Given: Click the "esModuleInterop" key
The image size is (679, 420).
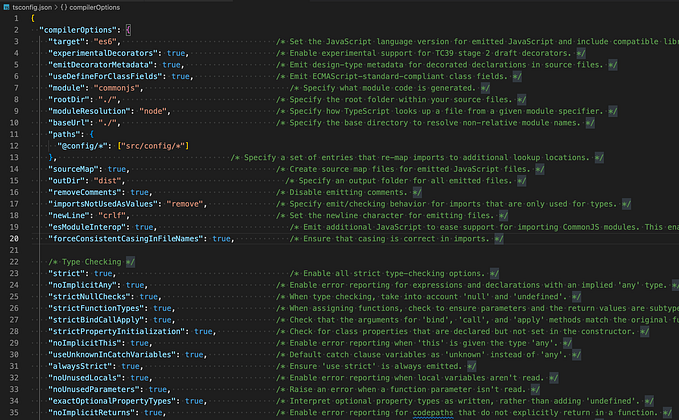Looking at the screenshot, I should (x=87, y=227).
